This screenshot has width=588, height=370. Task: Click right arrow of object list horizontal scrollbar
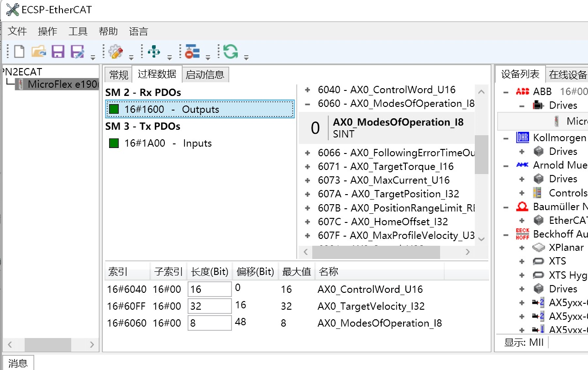pyautogui.click(x=467, y=252)
